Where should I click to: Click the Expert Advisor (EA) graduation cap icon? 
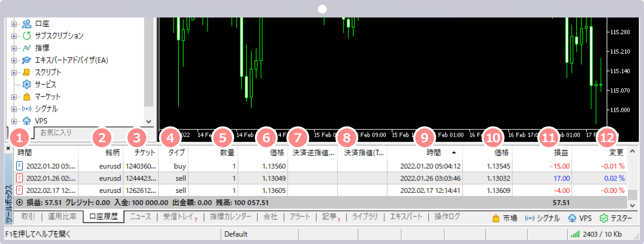click(26, 60)
